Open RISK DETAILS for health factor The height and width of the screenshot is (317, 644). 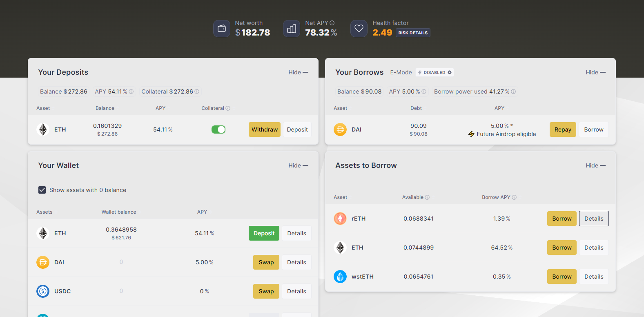pyautogui.click(x=413, y=33)
